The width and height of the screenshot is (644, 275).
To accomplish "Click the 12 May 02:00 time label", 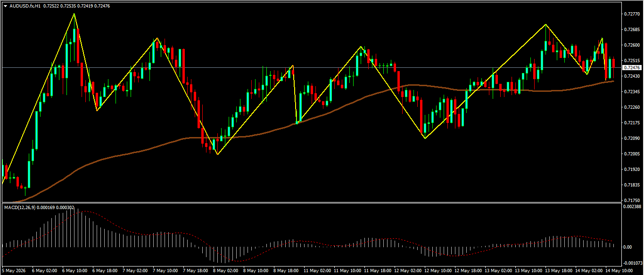I will pos(408,271).
